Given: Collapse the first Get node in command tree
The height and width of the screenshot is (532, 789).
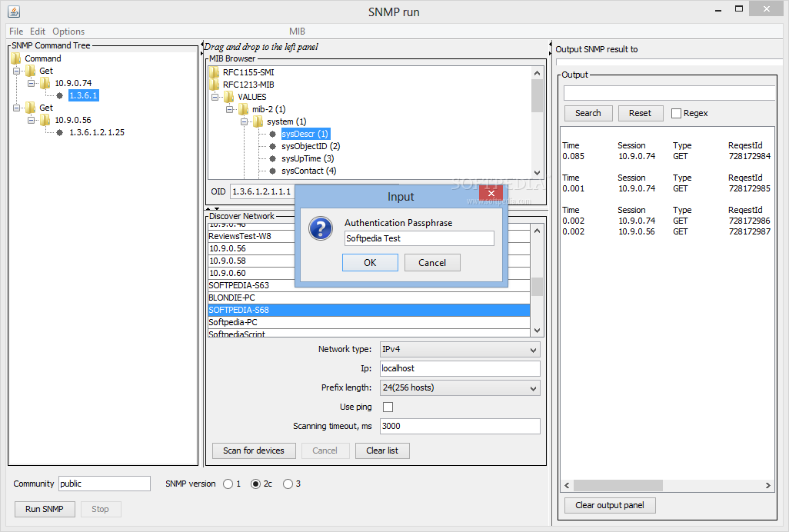Looking at the screenshot, I should click(x=17, y=71).
